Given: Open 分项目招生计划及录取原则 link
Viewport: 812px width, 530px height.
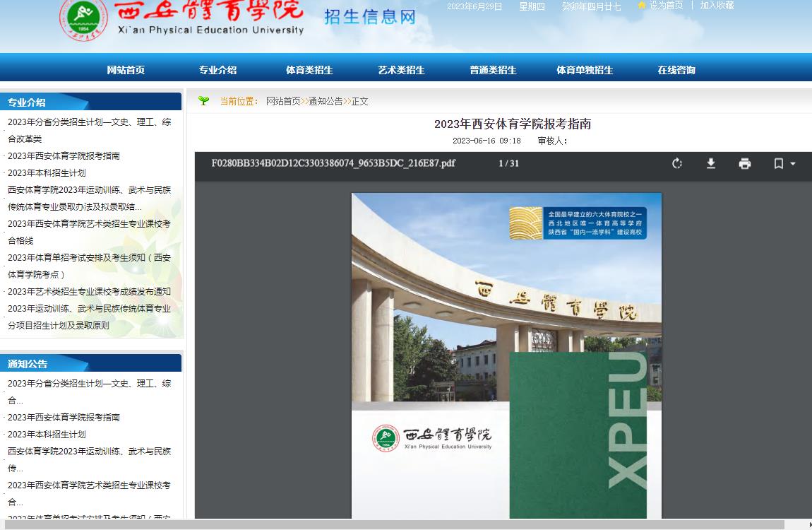Looking at the screenshot, I should point(89,317).
